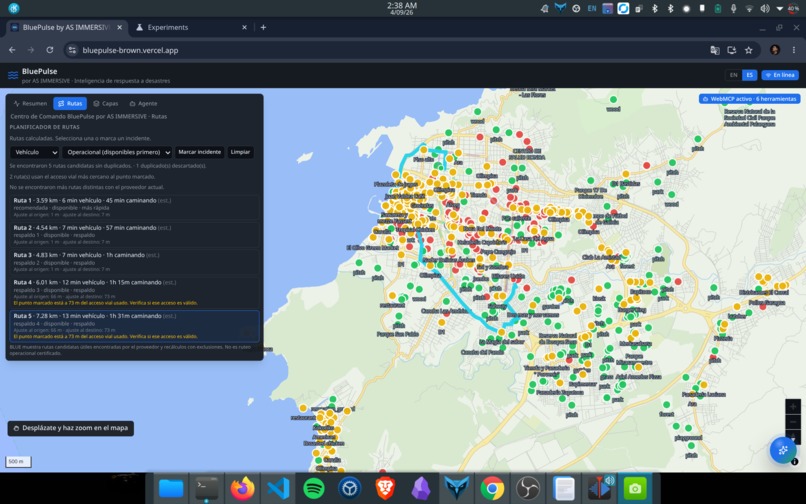Click the En línea status button
The width and height of the screenshot is (806, 504).
(780, 75)
